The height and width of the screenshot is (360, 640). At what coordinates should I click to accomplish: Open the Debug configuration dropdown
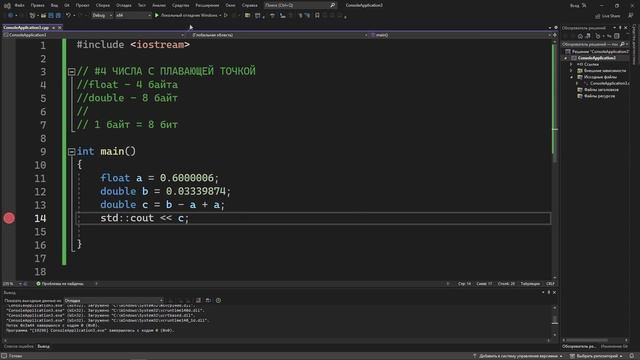click(x=101, y=16)
